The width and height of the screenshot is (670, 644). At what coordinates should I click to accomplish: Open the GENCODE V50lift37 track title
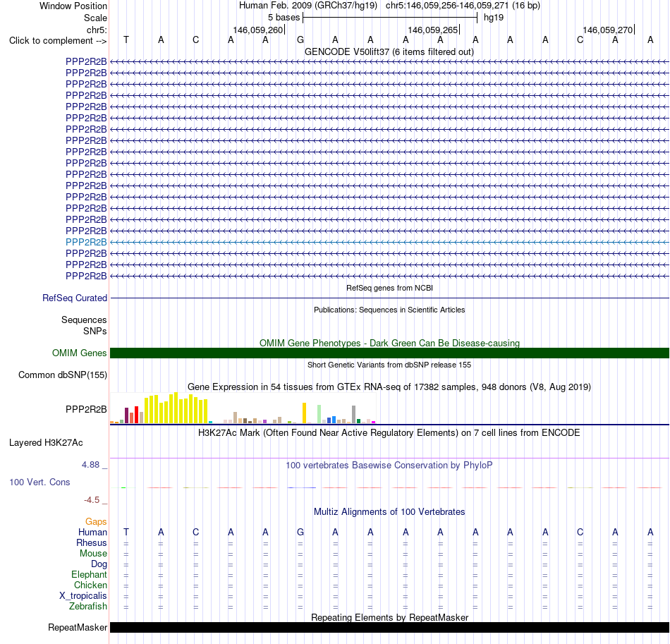click(389, 51)
